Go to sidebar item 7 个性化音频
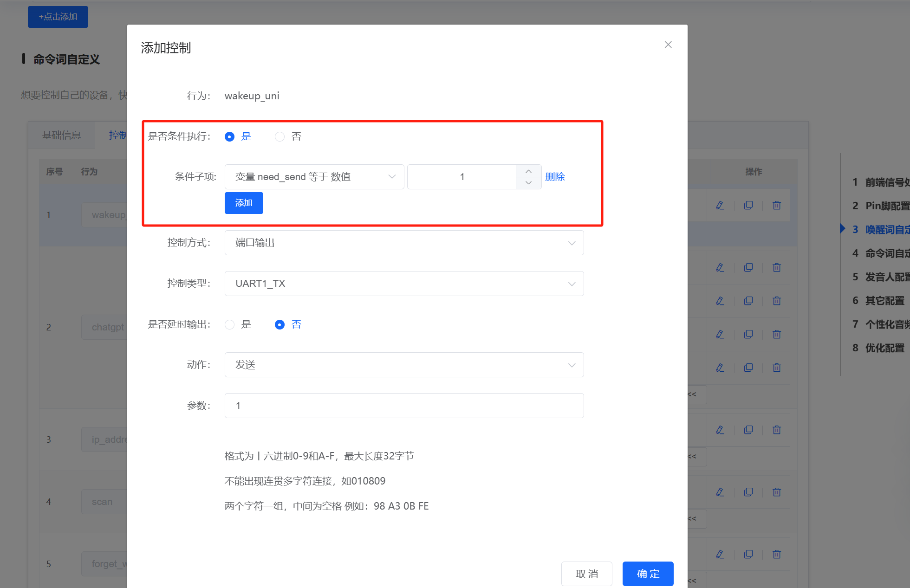 [x=880, y=324]
